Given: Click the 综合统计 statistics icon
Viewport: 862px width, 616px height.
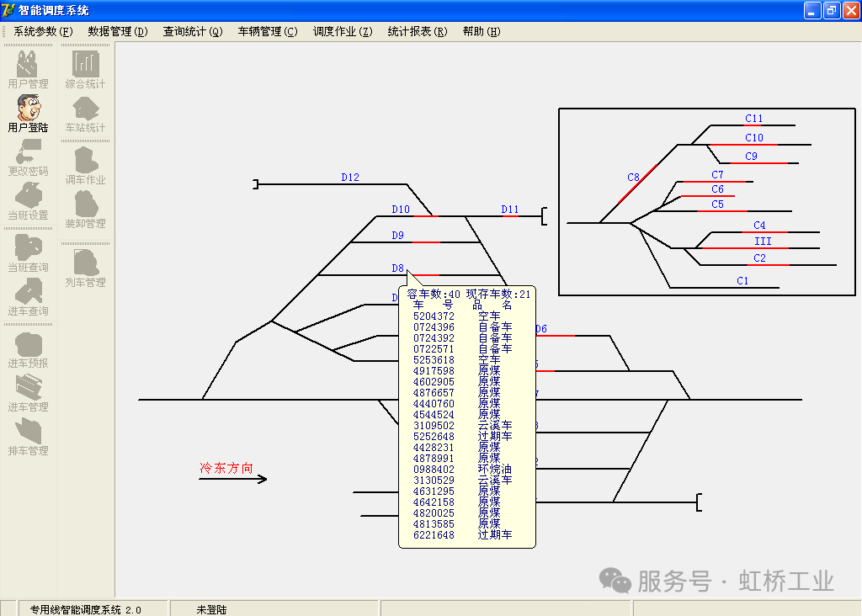Looking at the screenshot, I should pos(86,69).
